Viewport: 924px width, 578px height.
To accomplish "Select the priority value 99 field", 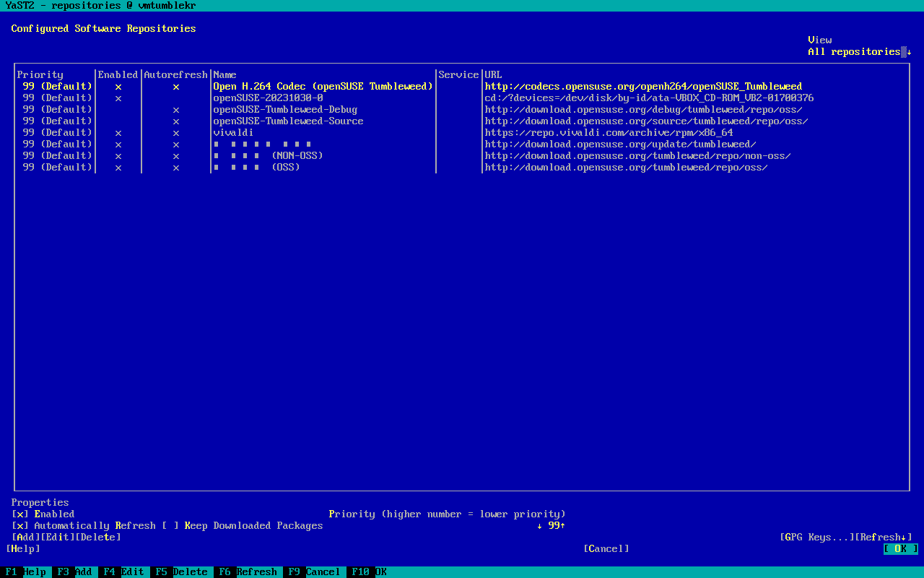I will coord(554,526).
